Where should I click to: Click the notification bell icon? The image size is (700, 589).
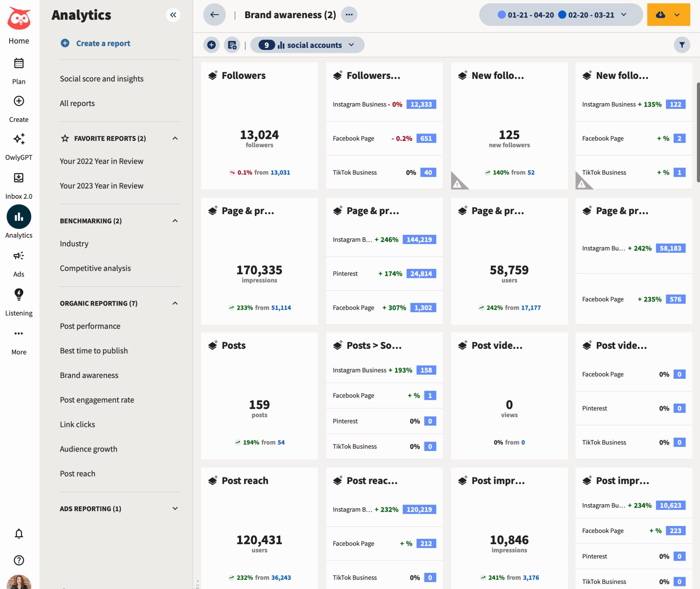pos(19,533)
